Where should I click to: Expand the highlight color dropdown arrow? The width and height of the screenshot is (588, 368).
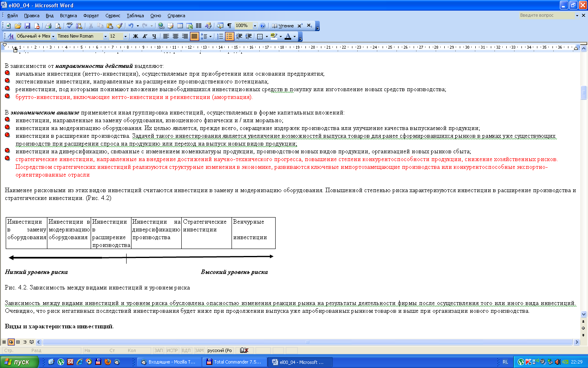coord(281,36)
